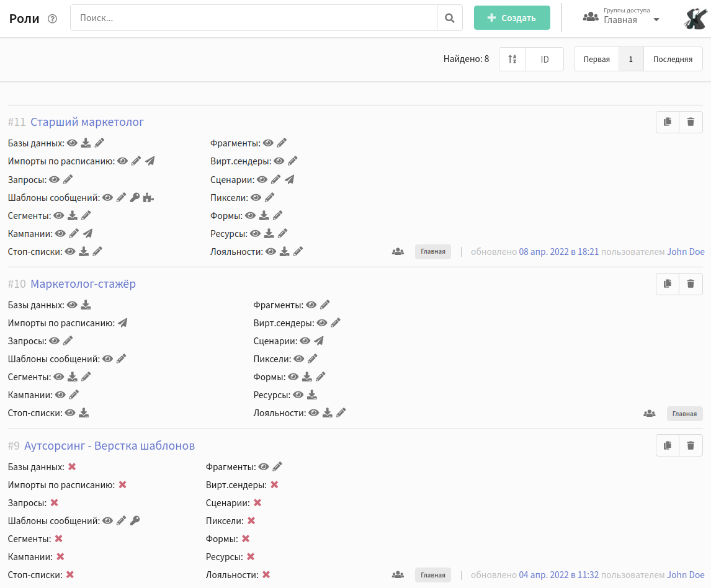Click the user avatar in top corner
Image resolution: width=711 pixels, height=588 pixels.
(694, 19)
